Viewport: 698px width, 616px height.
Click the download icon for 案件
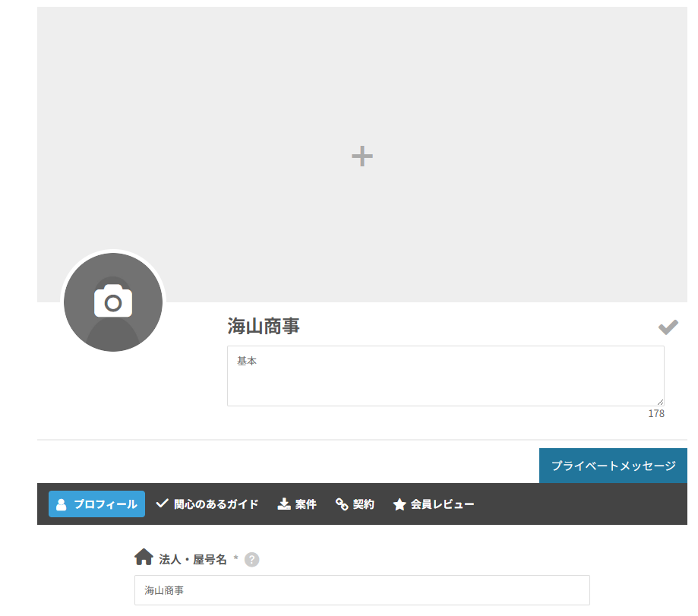point(284,504)
